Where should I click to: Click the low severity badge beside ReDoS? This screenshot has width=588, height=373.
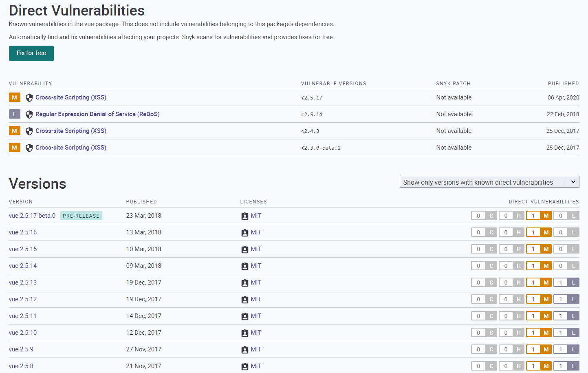coord(15,114)
